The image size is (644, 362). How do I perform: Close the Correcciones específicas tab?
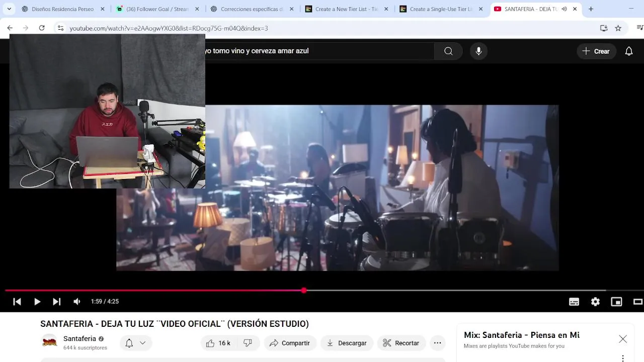tap(291, 9)
